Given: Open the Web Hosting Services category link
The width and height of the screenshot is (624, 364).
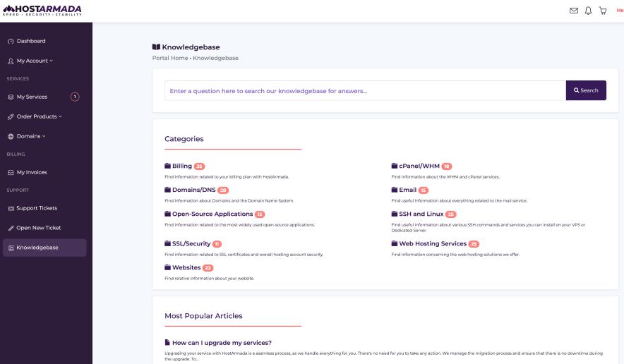Looking at the screenshot, I should click(x=433, y=243).
